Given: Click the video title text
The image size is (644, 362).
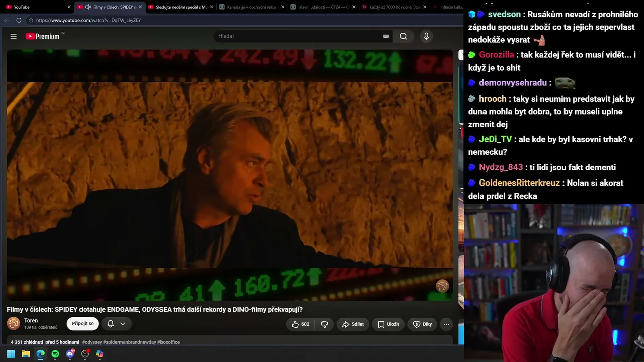Looking at the screenshot, I should click(155, 310).
